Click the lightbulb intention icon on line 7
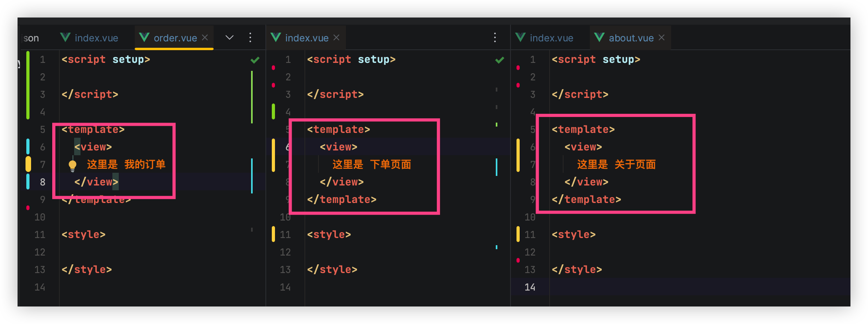Viewport: 868px width, 324px height. point(73,165)
